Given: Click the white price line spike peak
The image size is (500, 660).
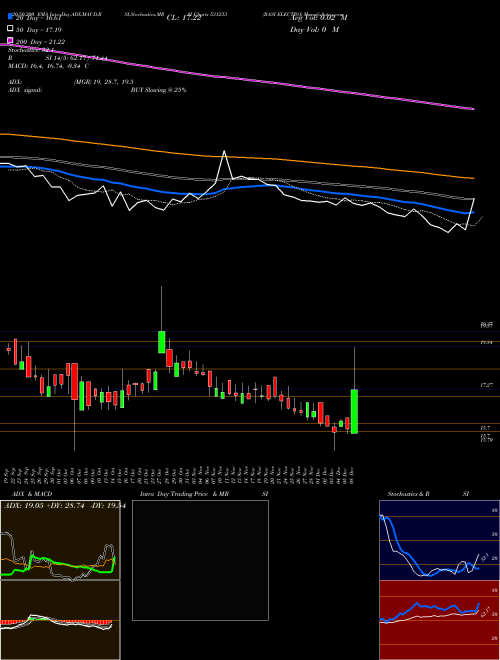Looking at the screenshot, I should point(224,152).
